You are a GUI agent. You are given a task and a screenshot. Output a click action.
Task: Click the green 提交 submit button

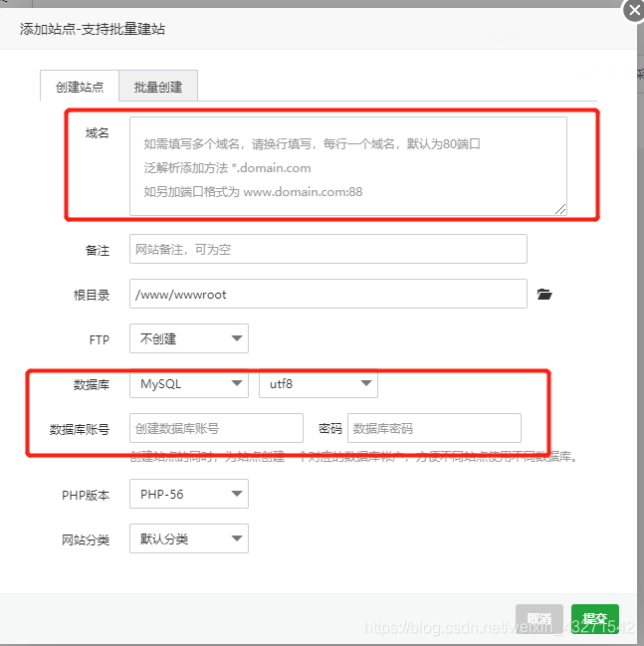tap(595, 618)
